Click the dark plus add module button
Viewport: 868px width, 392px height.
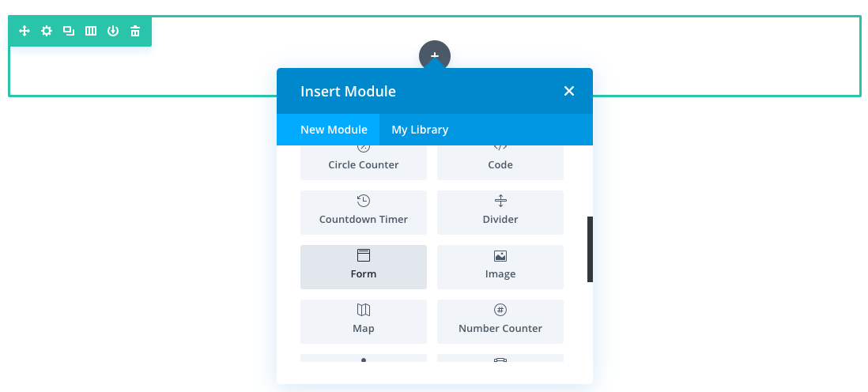pyautogui.click(x=435, y=56)
